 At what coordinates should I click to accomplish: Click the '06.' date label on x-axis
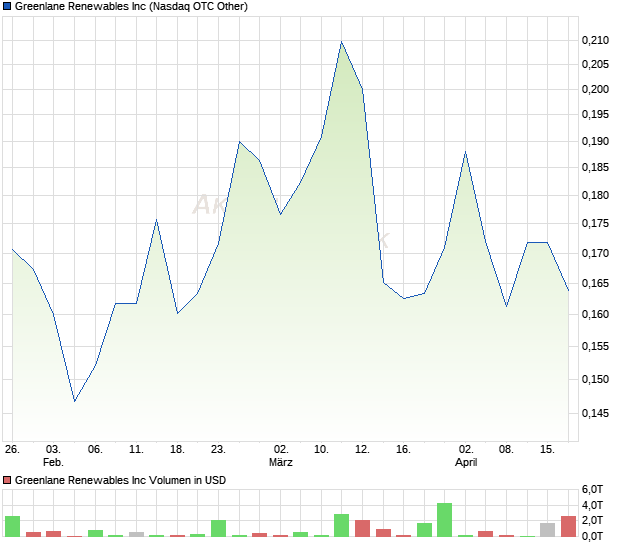pos(95,449)
